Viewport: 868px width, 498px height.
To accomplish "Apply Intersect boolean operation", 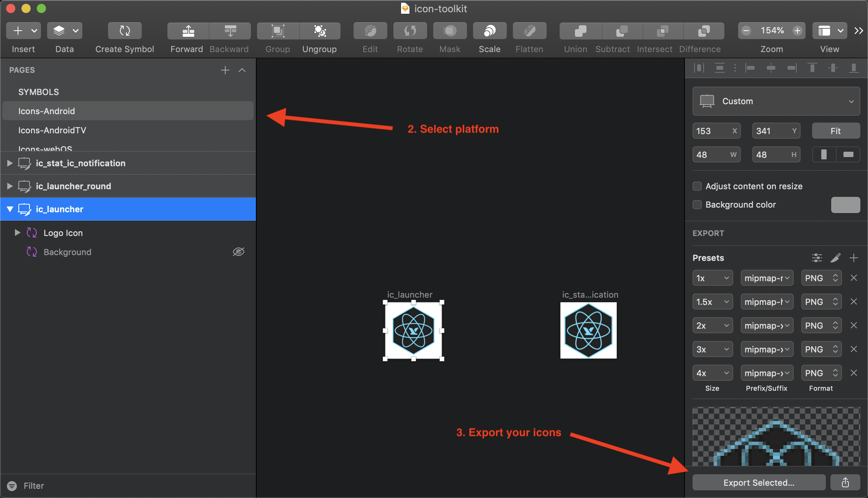I will (x=663, y=31).
